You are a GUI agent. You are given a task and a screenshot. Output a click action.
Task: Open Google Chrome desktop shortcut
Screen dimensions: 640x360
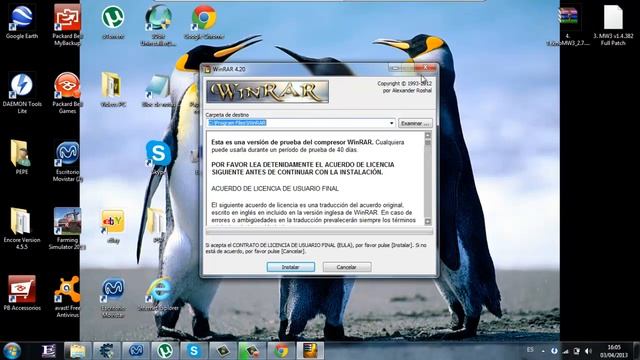coord(204,22)
